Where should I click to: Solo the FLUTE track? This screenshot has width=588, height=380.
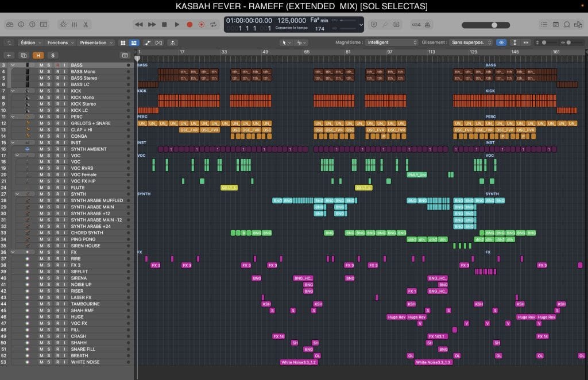(49, 188)
